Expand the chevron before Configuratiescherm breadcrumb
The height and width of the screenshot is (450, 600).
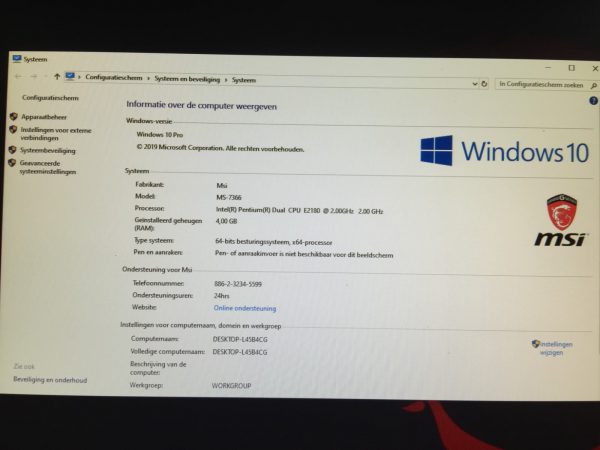tap(79, 77)
